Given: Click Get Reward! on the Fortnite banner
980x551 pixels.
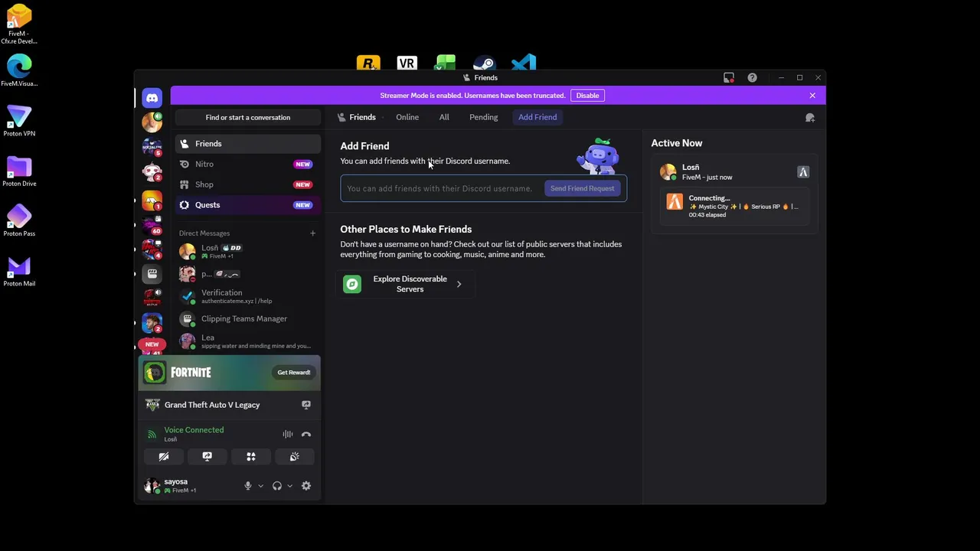Looking at the screenshot, I should pyautogui.click(x=294, y=373).
